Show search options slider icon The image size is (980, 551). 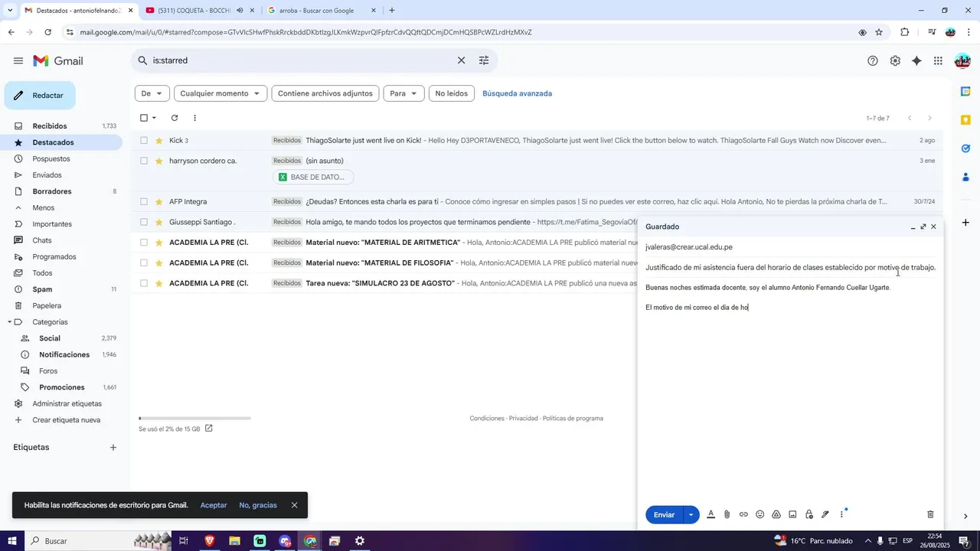point(484,60)
